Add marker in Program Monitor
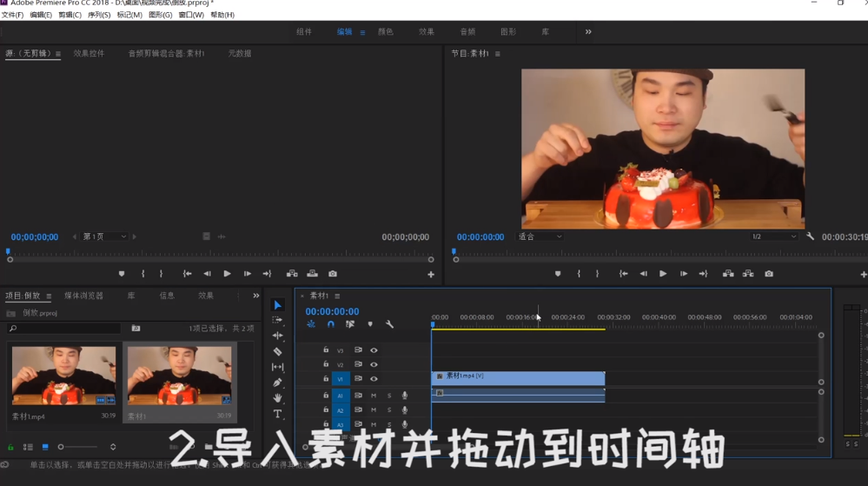The width and height of the screenshot is (868, 486). [558, 274]
